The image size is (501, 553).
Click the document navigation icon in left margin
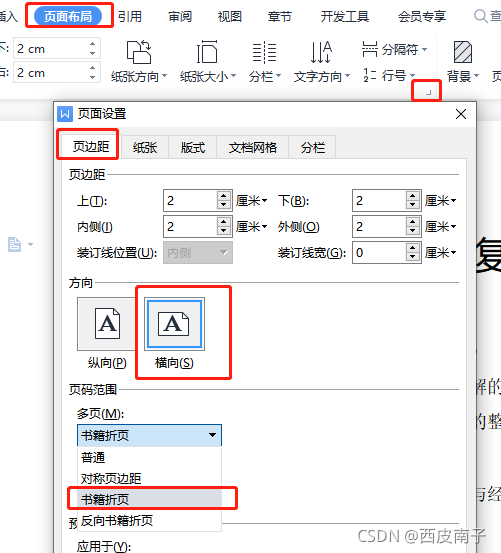14,244
